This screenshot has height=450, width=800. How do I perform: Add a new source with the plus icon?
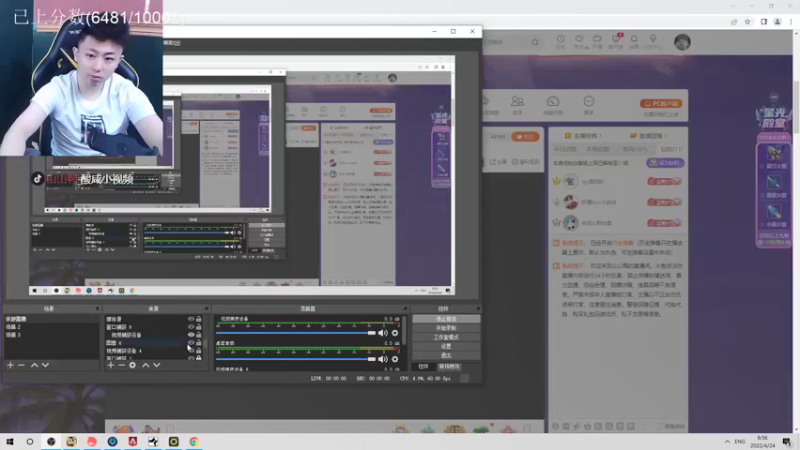pos(111,365)
